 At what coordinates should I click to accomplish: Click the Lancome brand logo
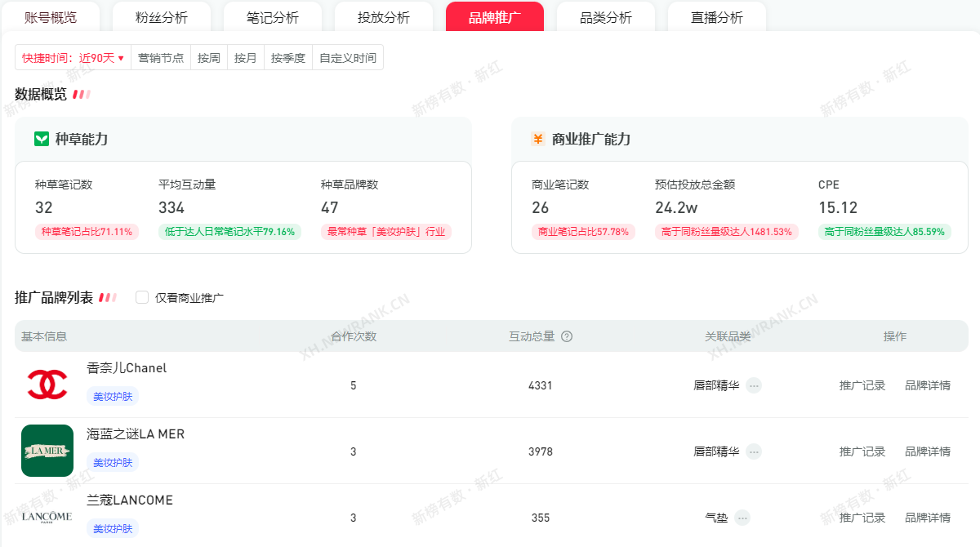[x=47, y=517]
